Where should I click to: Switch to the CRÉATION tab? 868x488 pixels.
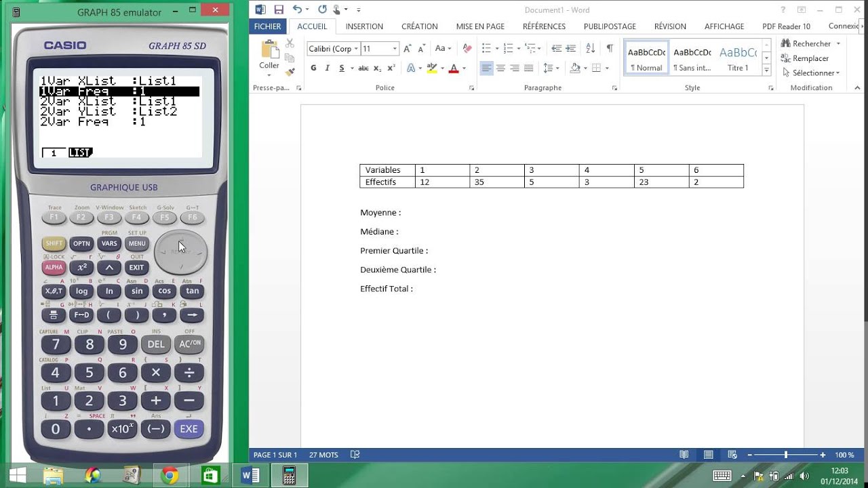point(419,26)
